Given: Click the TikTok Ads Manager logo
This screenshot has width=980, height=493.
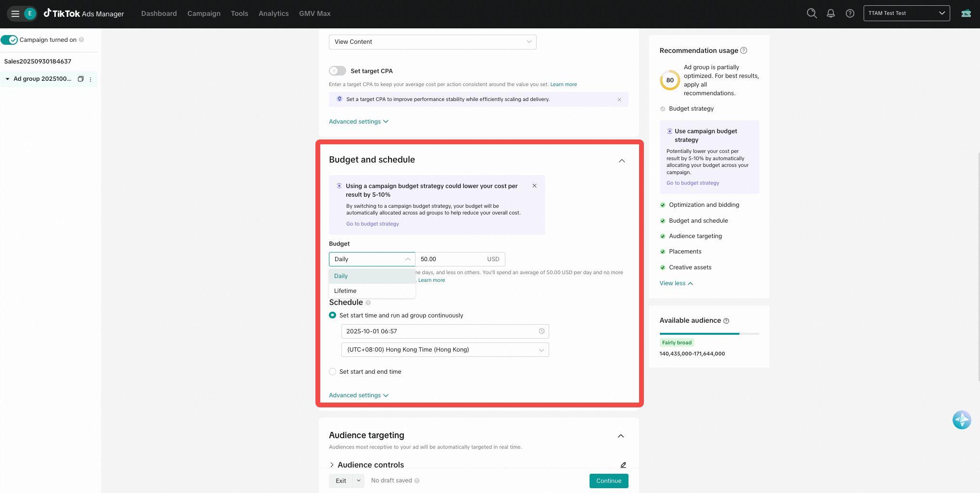Looking at the screenshot, I should pos(84,13).
